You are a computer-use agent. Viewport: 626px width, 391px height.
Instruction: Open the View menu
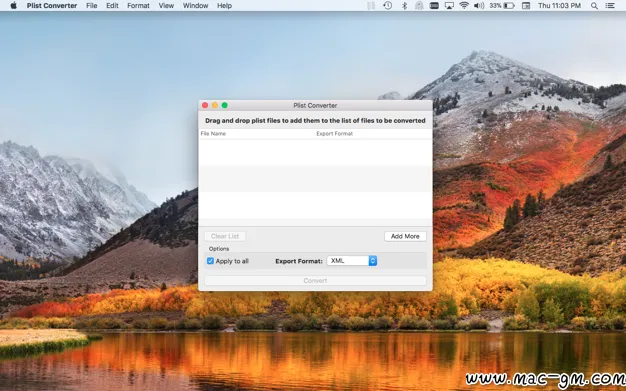166,6
